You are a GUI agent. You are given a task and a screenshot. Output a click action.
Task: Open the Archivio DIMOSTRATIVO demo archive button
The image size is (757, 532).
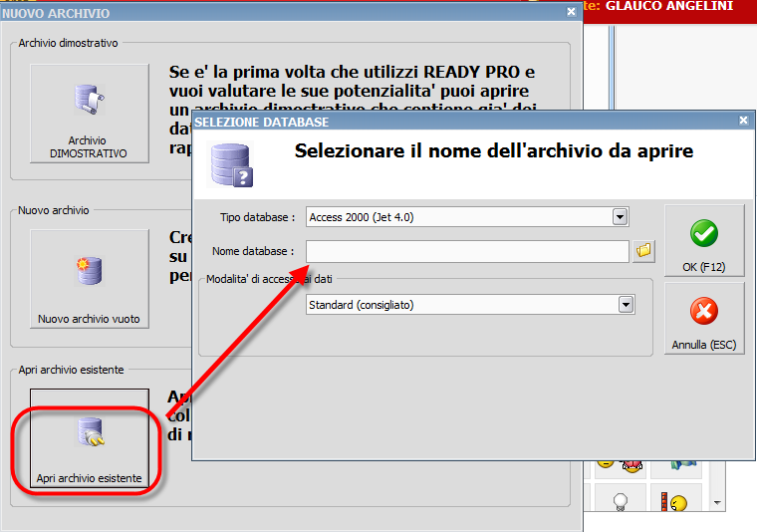pos(90,114)
